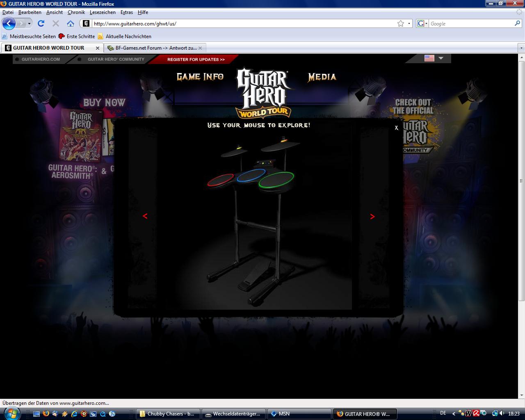The width and height of the screenshot is (525, 420).
Task: Launch iTunes from the quick launch bar
Action: pyautogui.click(x=112, y=414)
